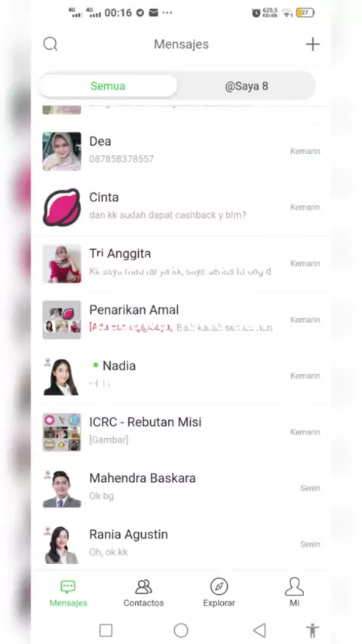Open the Tri Anggita chat
Screen dimensions: 362x644
click(181, 264)
